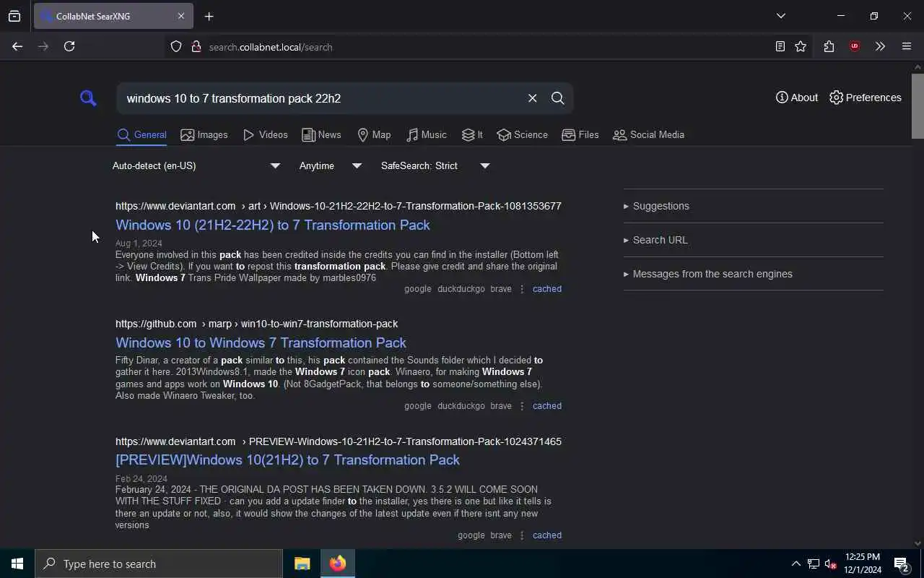Switch to the Science tab

[x=522, y=135]
